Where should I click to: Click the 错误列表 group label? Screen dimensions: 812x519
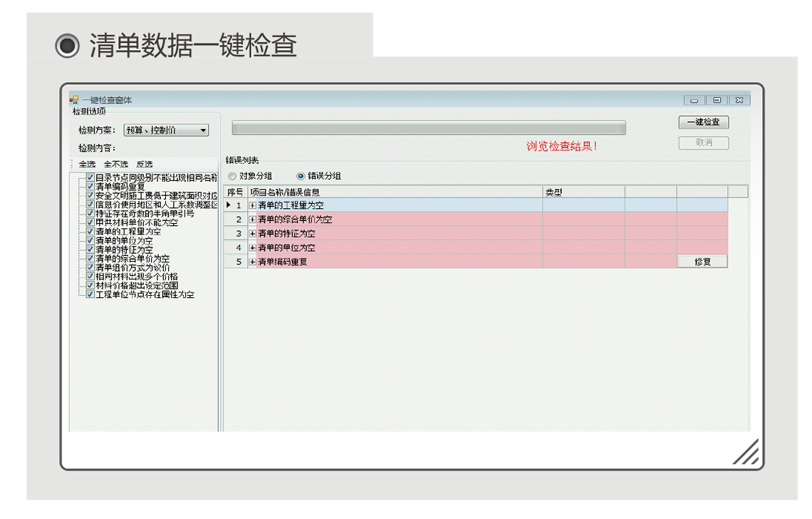click(242, 160)
